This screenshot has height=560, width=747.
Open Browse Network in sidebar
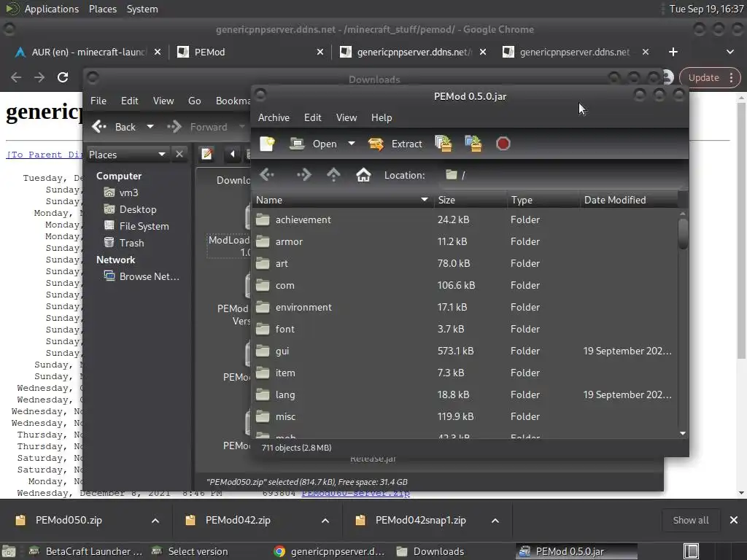(142, 276)
